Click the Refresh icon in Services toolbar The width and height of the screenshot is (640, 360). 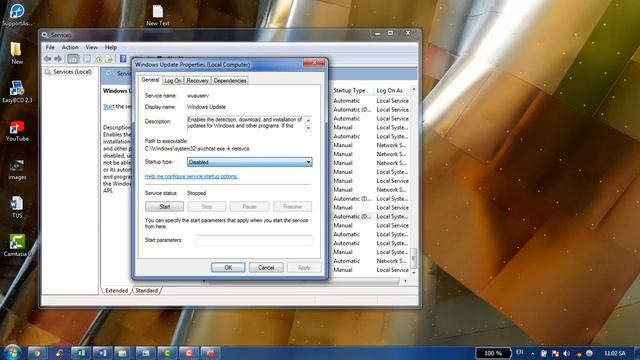tap(98, 59)
